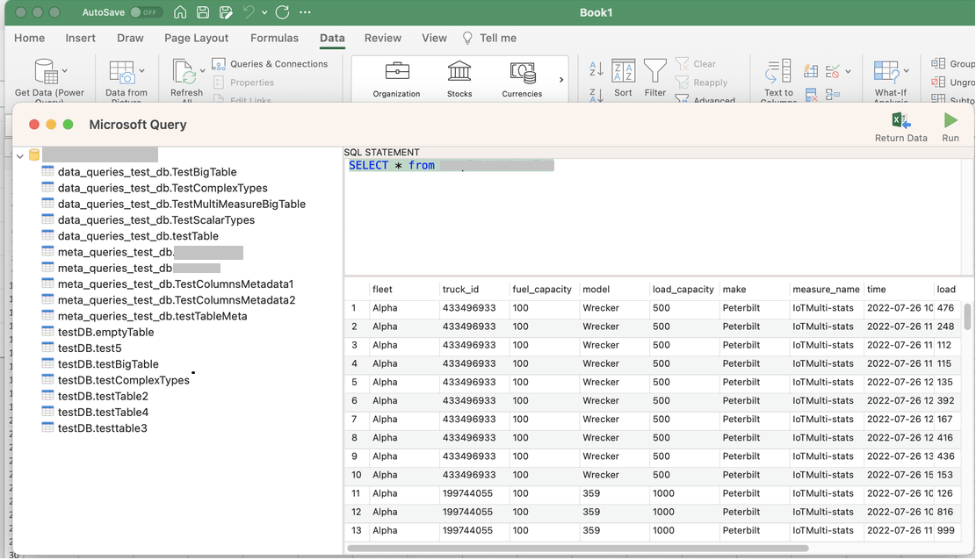The width and height of the screenshot is (976, 560).
Task: Click the Group outline button
Action: [952, 63]
